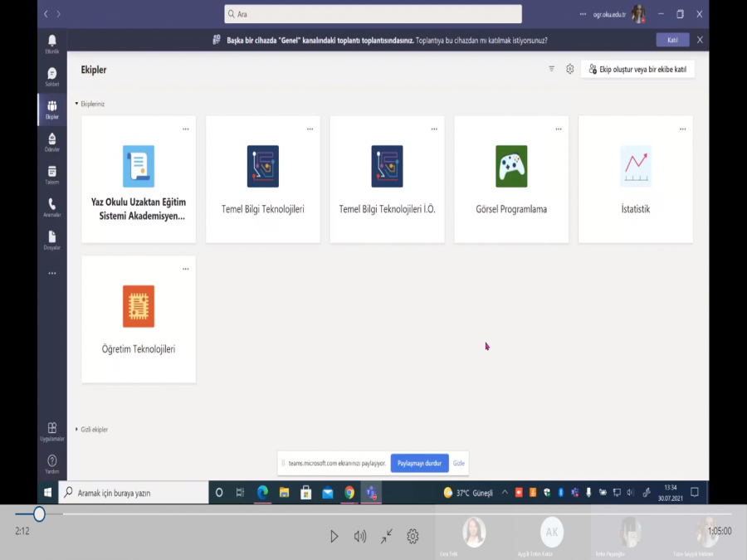Screen dimensions: 747x560
Task: Open Yaz Okulu Uzaktan Eğitim team card
Action: tap(139, 179)
